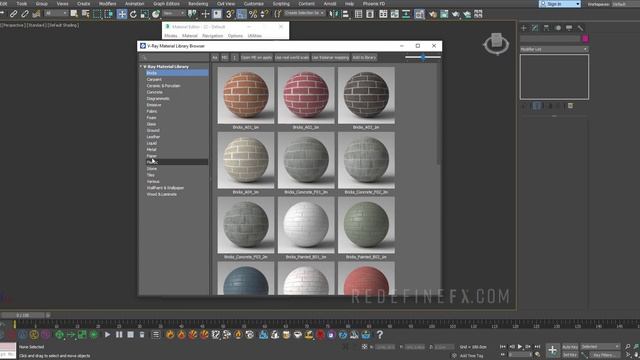Viewport: 640px width, 360px height.
Task: Open the Rendering menu
Action: click(x=198, y=4)
